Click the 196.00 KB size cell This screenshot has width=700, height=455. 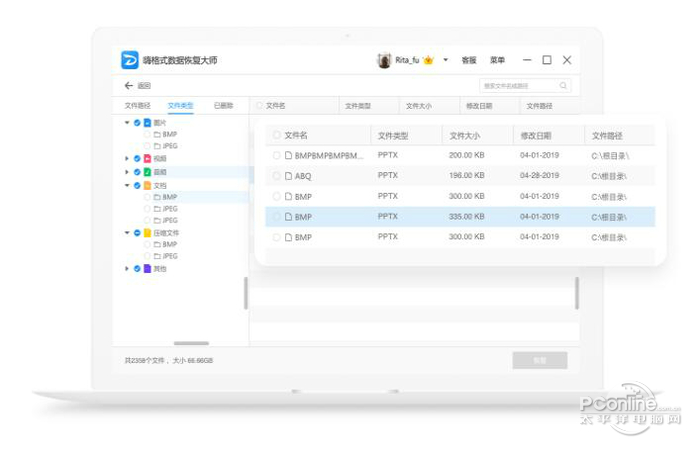467,175
